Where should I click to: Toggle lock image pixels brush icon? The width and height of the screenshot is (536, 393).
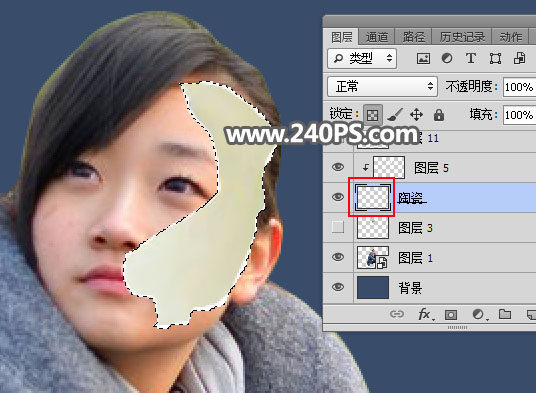click(395, 115)
